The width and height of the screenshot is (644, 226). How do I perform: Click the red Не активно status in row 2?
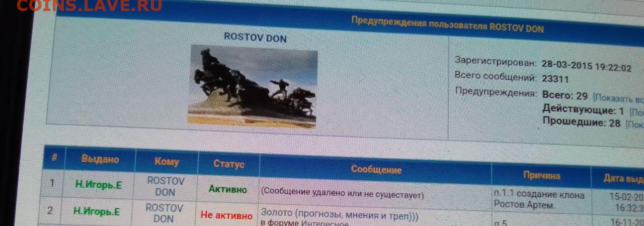point(226,215)
